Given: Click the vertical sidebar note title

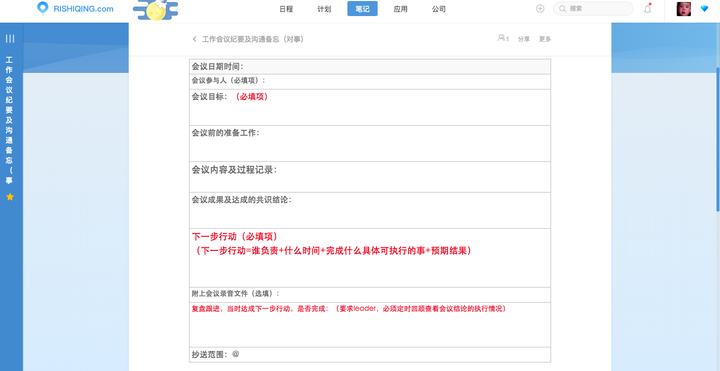Looking at the screenshot, I should pos(10,120).
